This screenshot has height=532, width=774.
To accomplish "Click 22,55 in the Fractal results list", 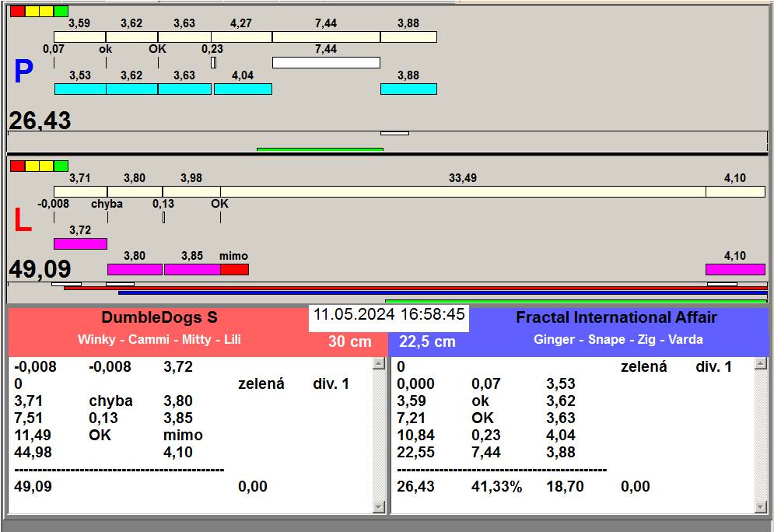I will coord(415,452).
